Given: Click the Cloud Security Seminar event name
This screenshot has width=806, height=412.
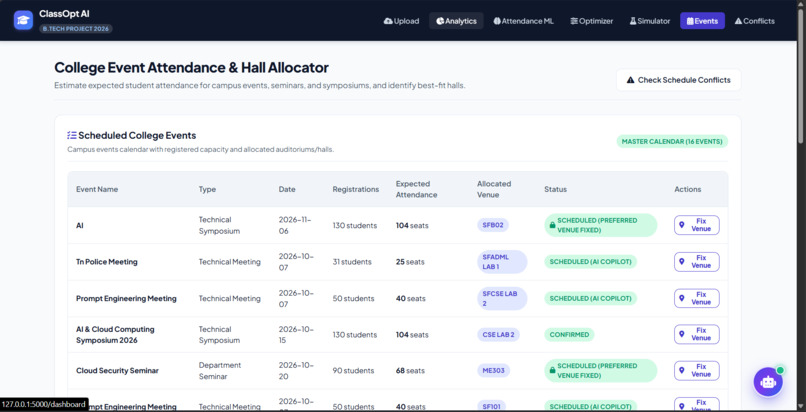Looking at the screenshot, I should [x=117, y=371].
